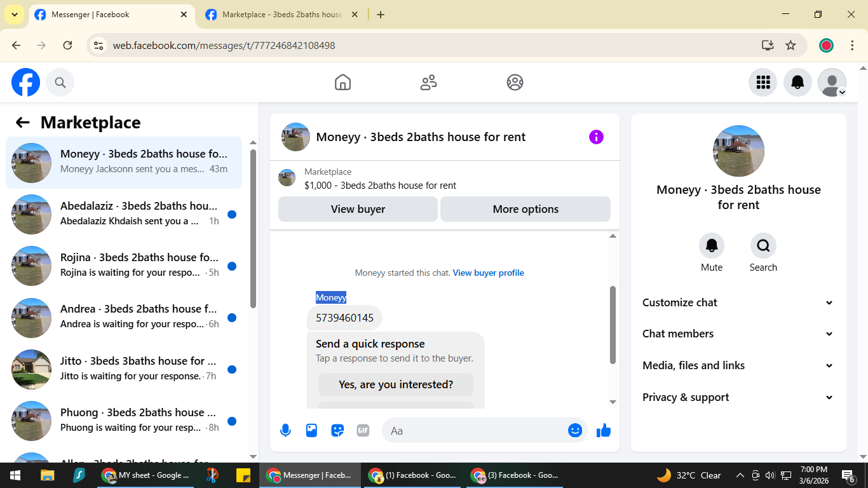Click the chat messages scrollbar thumb

click(613, 325)
